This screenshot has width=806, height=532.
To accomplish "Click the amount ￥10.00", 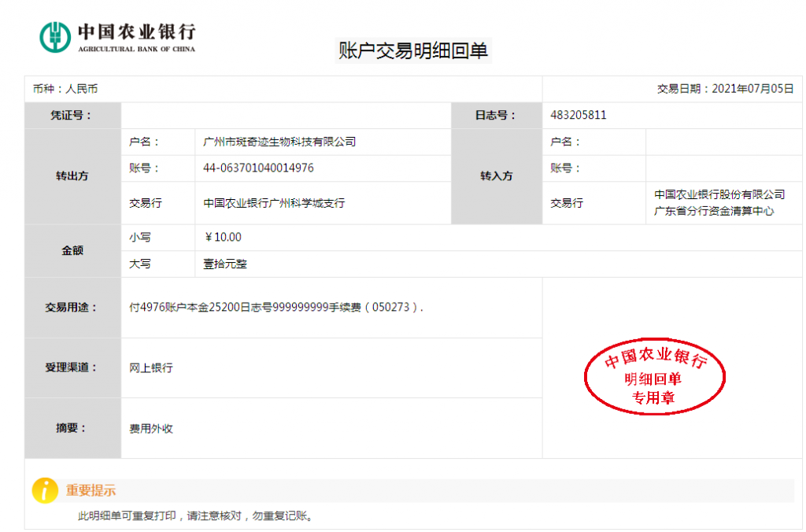I will 223,237.
